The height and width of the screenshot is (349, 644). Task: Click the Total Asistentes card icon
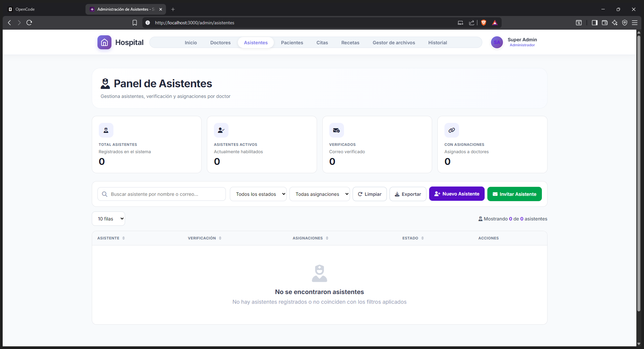tap(106, 130)
